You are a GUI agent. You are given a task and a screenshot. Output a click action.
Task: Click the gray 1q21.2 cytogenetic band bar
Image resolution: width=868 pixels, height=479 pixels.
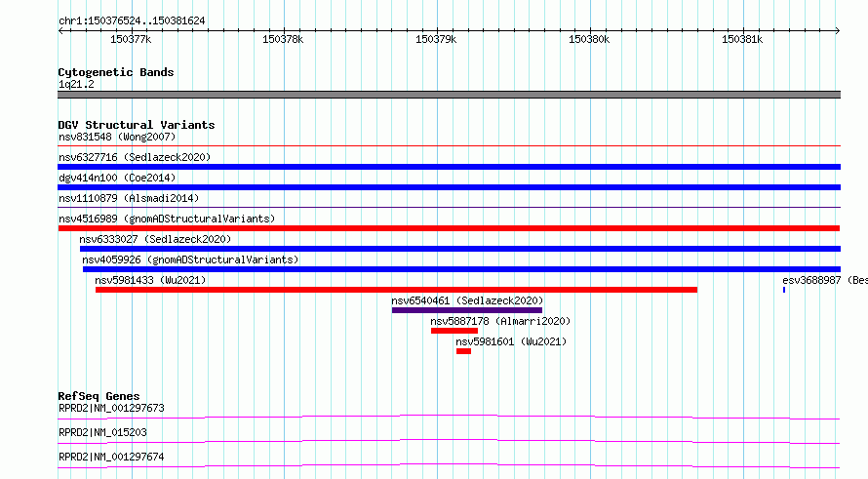click(449, 95)
